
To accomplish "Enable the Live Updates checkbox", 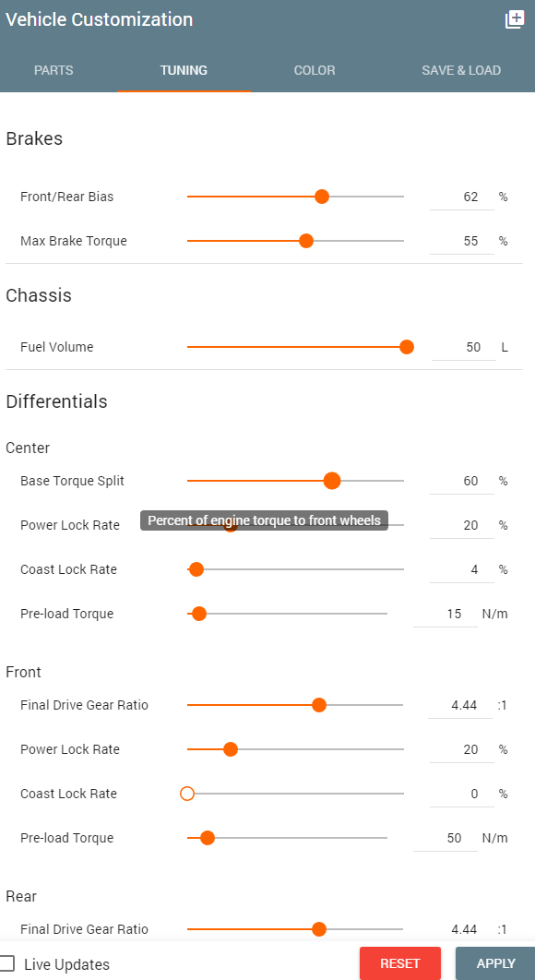I will 6,963.
